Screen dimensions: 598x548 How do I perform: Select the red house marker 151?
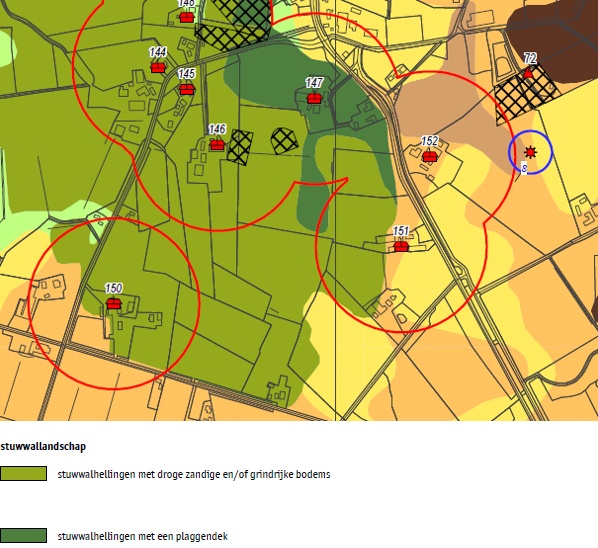click(401, 246)
